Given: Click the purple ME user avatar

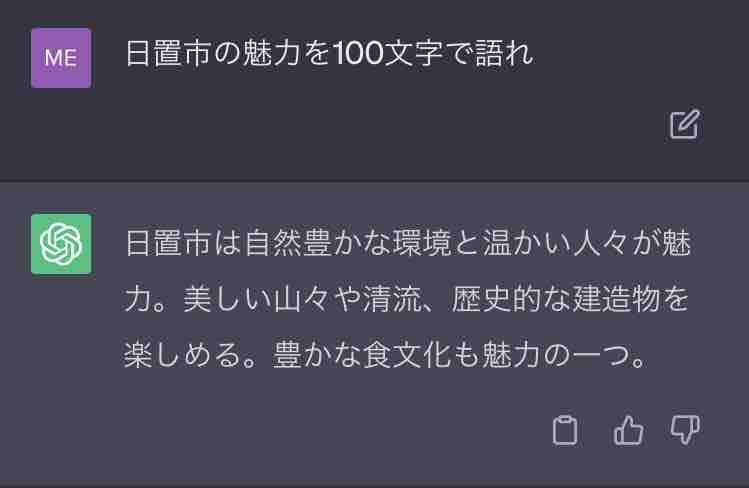Looking at the screenshot, I should [61, 58].
